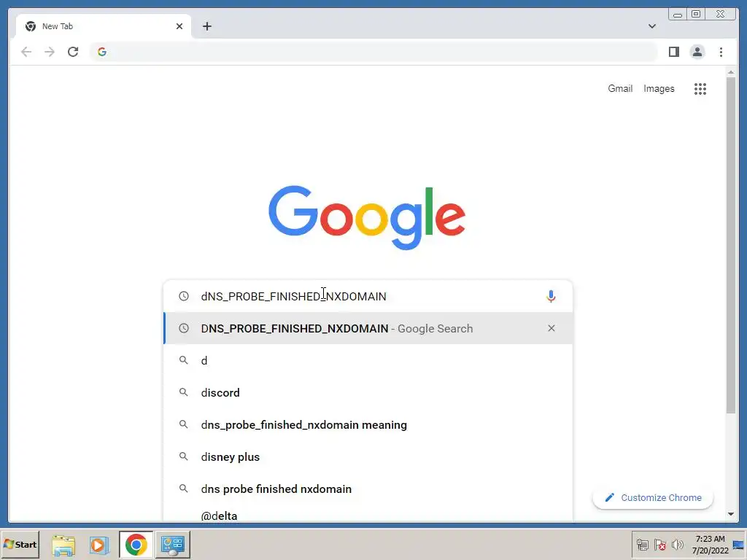Select the '@delta' suggestion
Screen dimensions: 747x560
pos(368,515)
